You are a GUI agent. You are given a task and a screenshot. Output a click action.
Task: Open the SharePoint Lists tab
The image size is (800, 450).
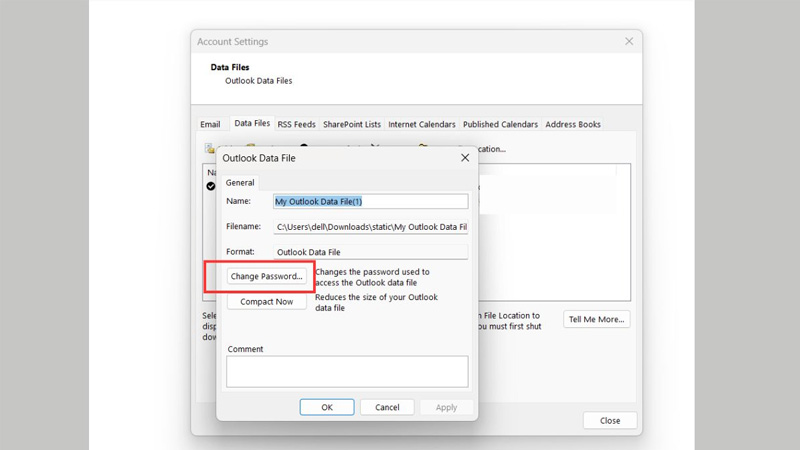pos(352,124)
